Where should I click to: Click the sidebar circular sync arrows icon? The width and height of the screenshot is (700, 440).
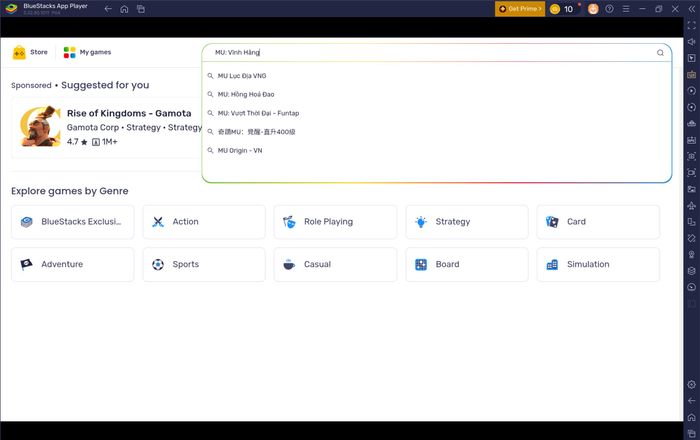click(x=692, y=107)
